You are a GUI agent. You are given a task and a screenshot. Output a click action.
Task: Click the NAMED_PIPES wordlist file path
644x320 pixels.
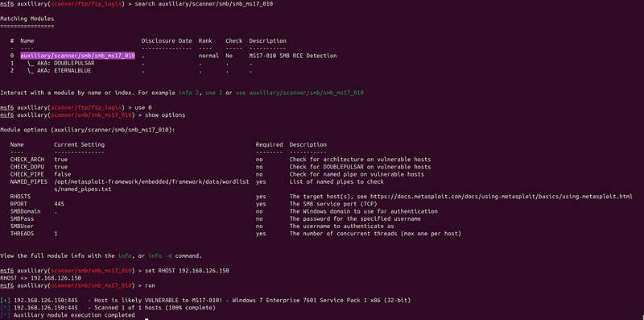[151, 185]
